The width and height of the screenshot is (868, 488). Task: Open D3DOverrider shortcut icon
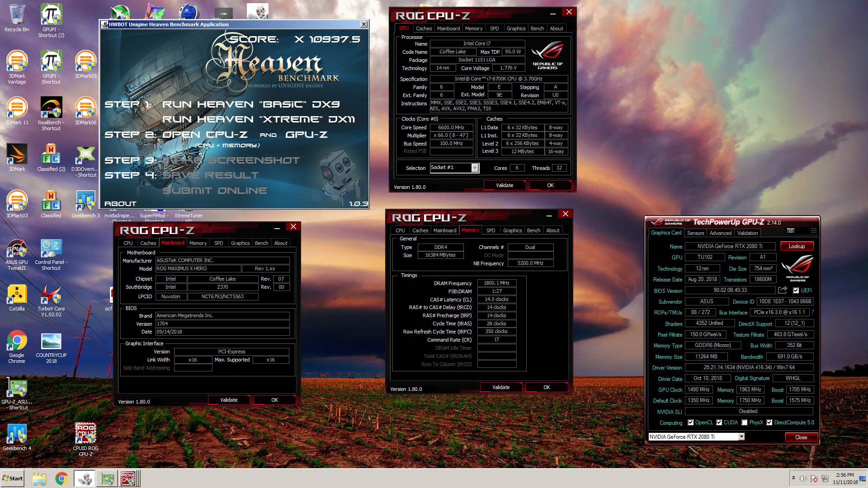click(x=85, y=160)
